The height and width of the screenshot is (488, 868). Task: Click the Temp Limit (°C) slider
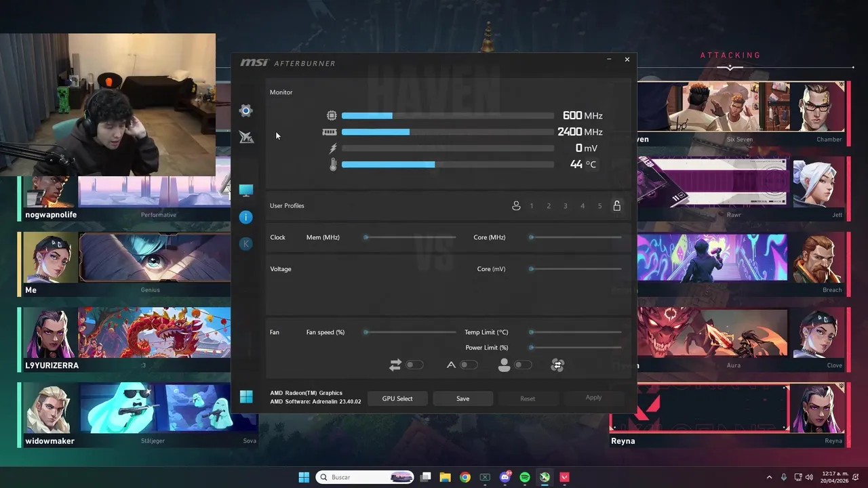(x=576, y=332)
